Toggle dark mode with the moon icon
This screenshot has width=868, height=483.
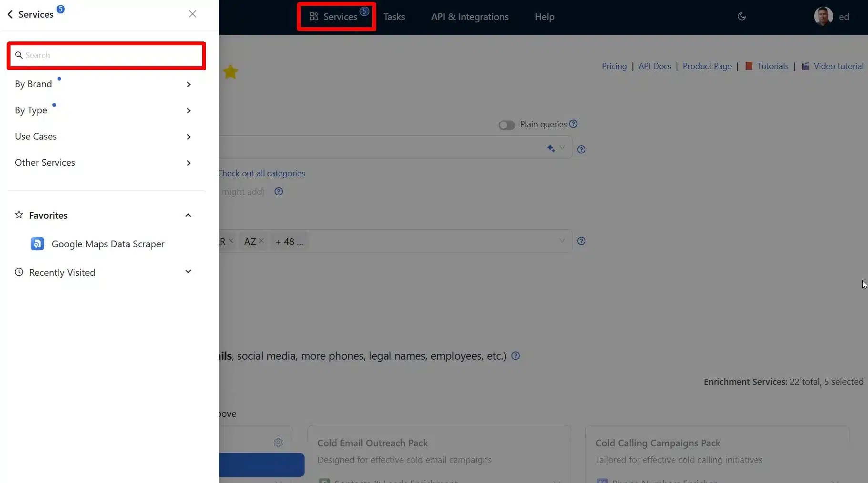(741, 17)
